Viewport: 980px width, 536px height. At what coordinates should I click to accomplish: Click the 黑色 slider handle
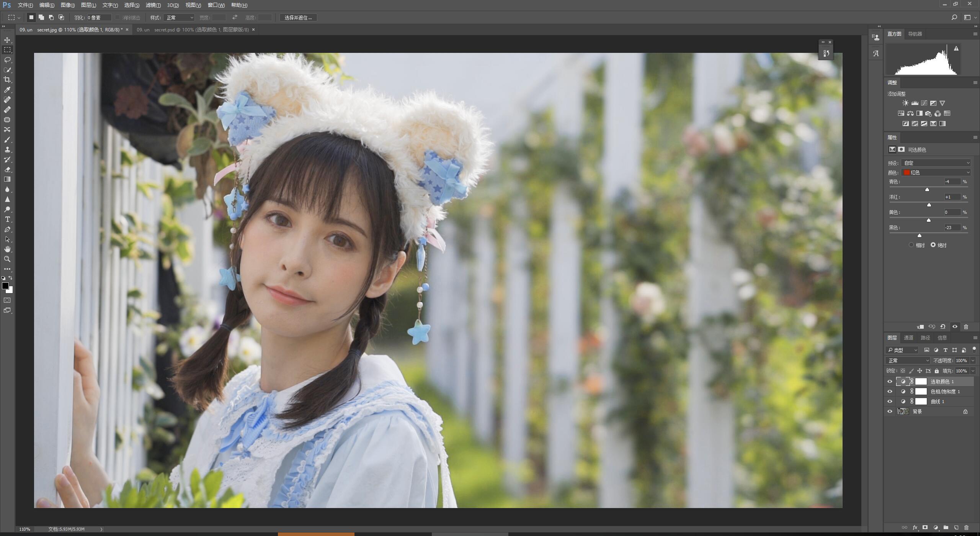(x=920, y=235)
